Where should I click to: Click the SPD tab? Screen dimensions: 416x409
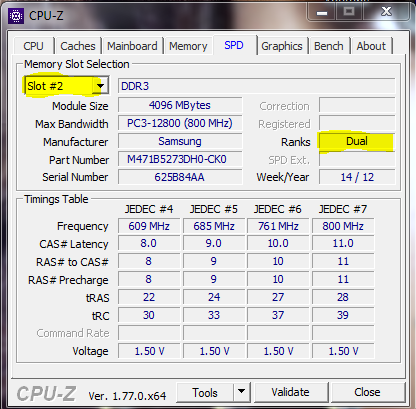click(x=234, y=45)
